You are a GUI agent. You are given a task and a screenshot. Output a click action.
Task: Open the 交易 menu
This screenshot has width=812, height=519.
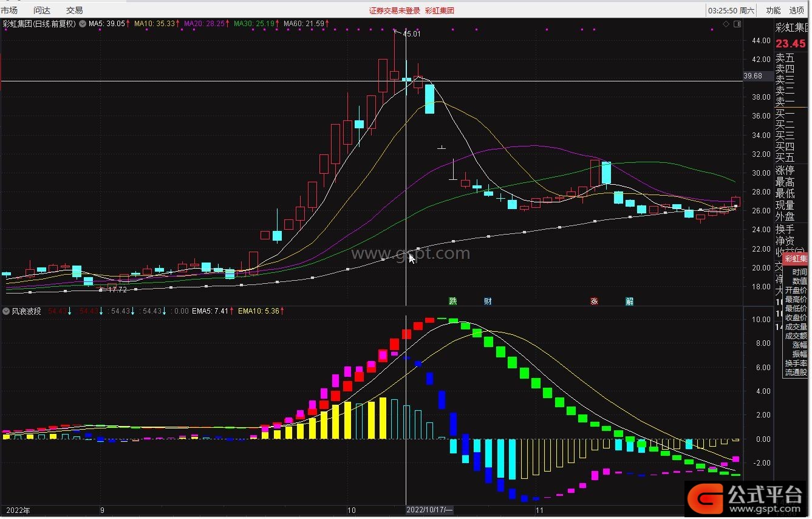click(x=75, y=10)
